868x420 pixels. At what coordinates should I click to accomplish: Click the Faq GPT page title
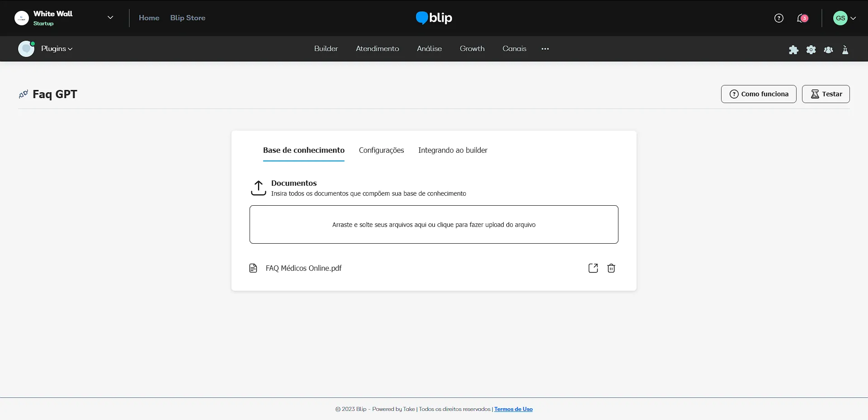tap(55, 94)
